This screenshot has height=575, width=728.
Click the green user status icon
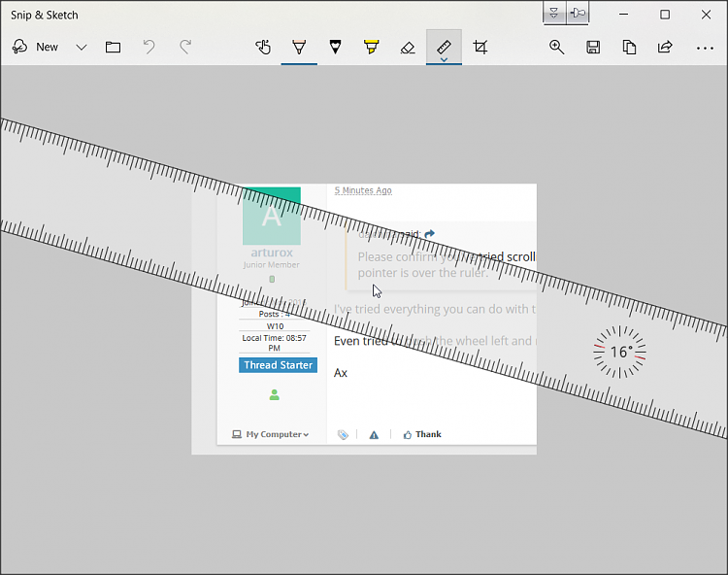tap(275, 394)
